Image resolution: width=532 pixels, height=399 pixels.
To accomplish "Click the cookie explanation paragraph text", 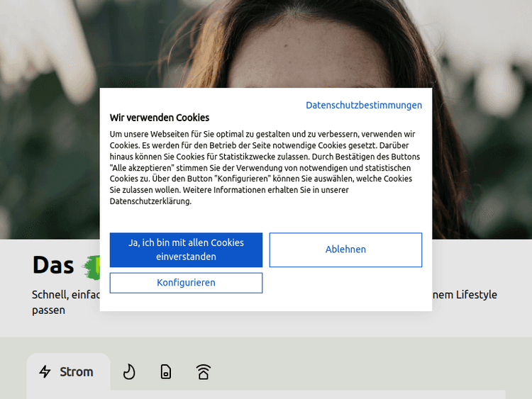I will click(x=262, y=167).
